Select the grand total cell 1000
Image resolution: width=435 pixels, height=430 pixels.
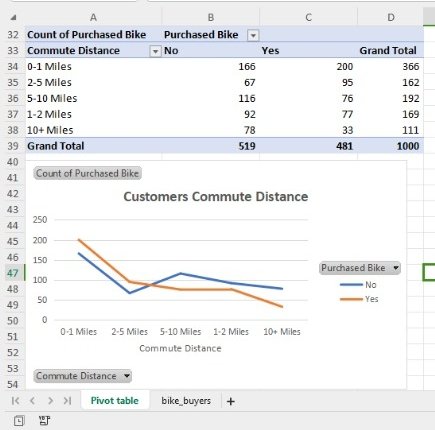[391, 146]
